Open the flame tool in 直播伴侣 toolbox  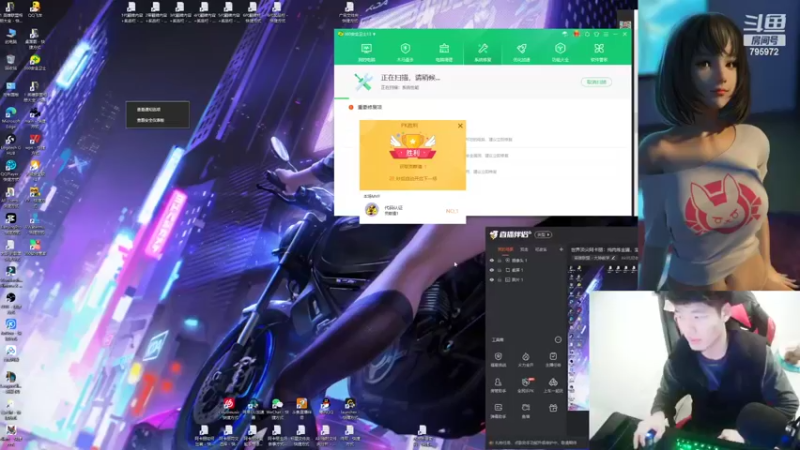click(x=526, y=360)
